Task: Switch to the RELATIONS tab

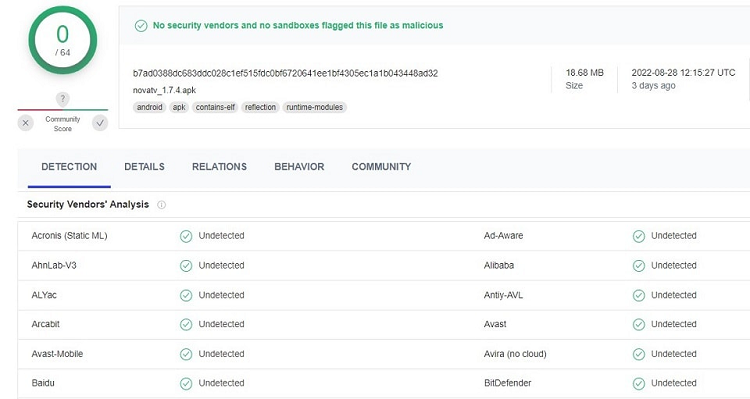Action: [220, 167]
